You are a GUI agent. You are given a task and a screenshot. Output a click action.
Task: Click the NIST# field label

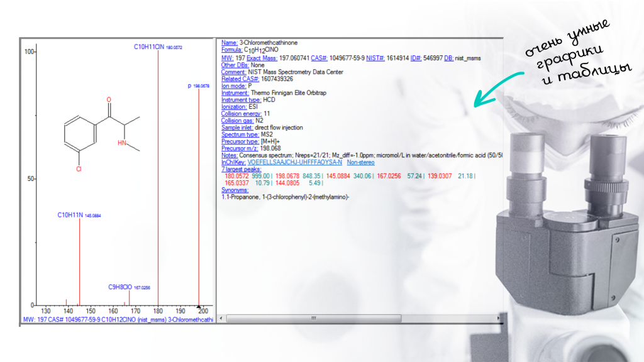pos(375,58)
